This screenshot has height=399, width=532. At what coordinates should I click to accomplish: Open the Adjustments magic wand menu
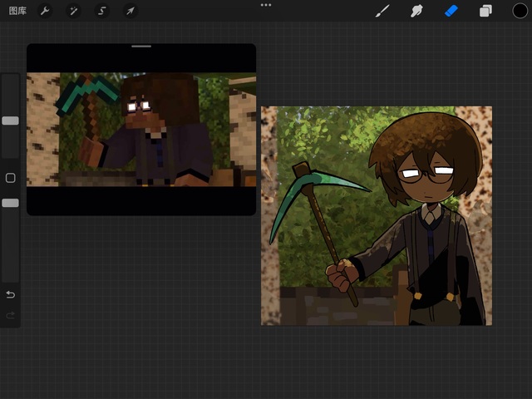pyautogui.click(x=74, y=11)
